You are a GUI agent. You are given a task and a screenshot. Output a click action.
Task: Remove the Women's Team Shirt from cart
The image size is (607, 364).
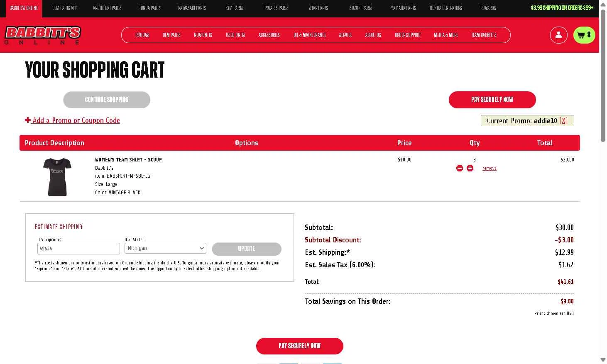coord(490,169)
